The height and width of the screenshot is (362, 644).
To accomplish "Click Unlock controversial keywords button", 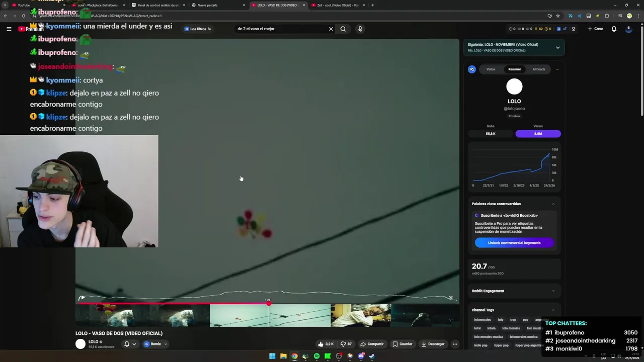I will click(x=514, y=243).
